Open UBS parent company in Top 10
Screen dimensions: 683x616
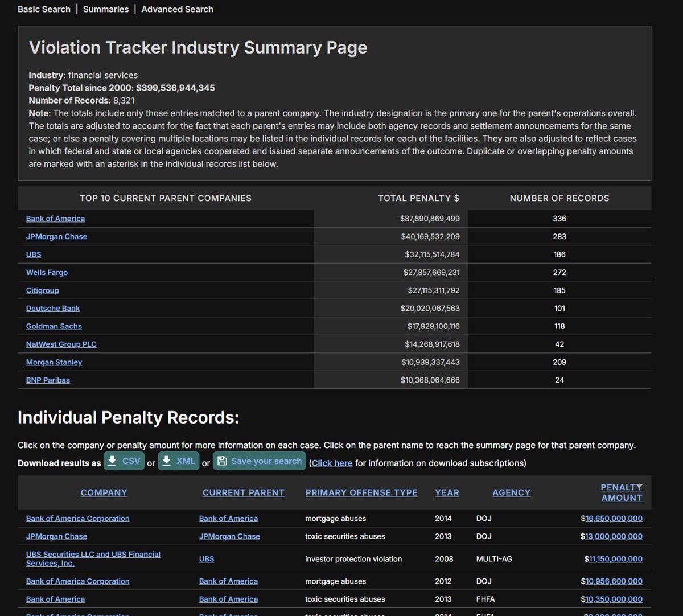pyautogui.click(x=34, y=254)
